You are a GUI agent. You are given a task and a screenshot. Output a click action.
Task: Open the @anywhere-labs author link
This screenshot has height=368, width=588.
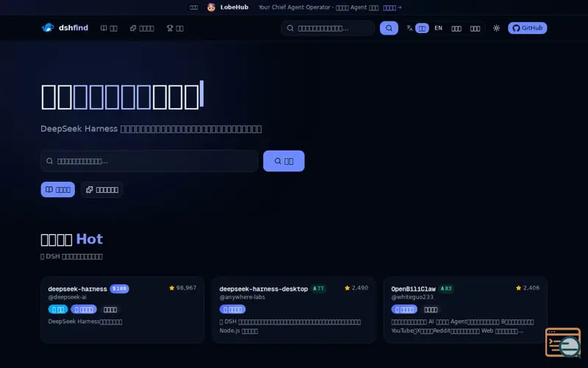[243, 297]
